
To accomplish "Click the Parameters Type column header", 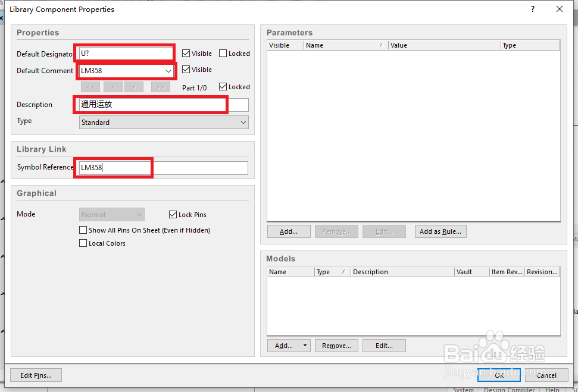I will [530, 45].
